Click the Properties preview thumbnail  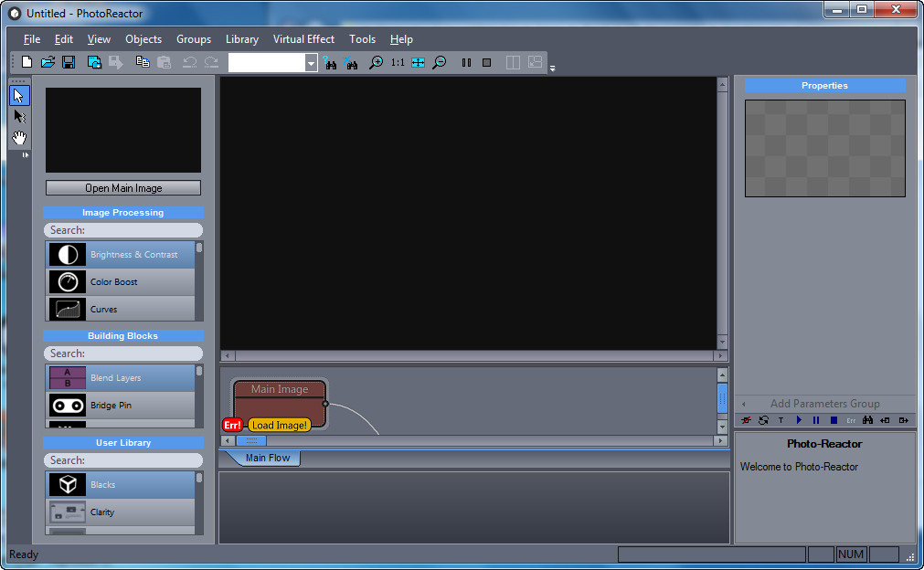(825, 148)
